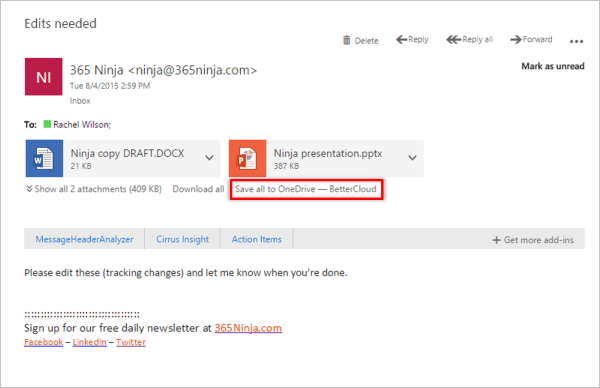600x388 pixels.
Task: Show all 2 attachments
Action: pyautogui.click(x=94, y=189)
